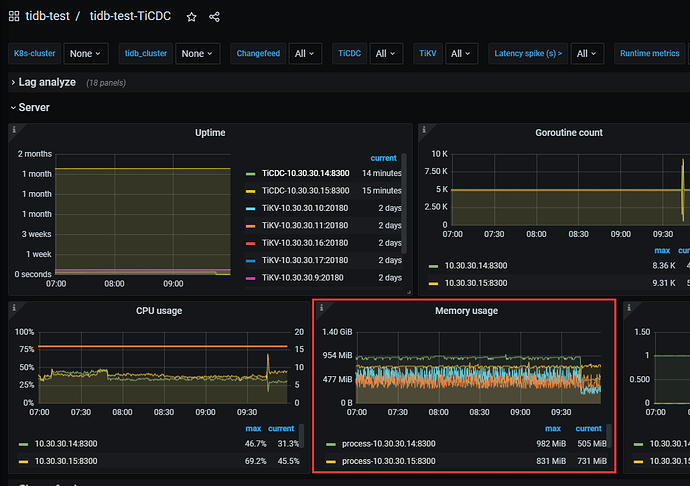Open the Memory usage panel title menu

point(466,311)
